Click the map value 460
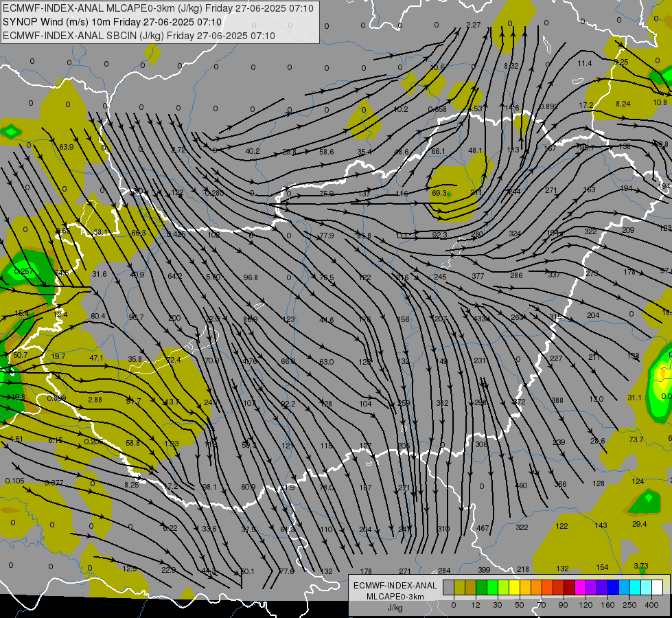This screenshot has height=618, width=672. pyautogui.click(x=521, y=485)
